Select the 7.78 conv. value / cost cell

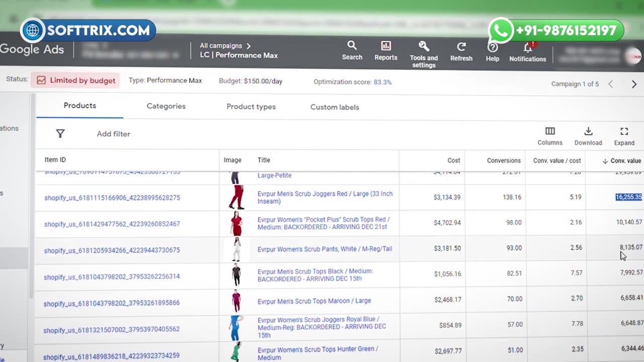point(577,323)
